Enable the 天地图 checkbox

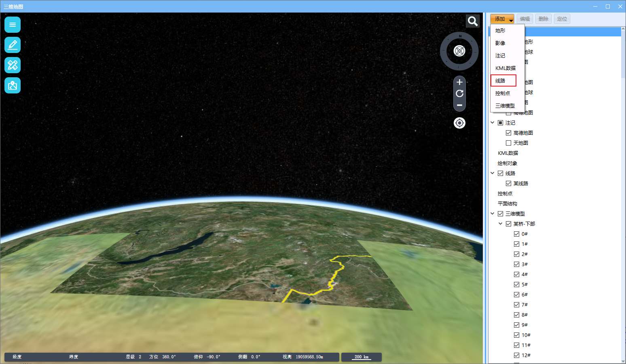508,143
